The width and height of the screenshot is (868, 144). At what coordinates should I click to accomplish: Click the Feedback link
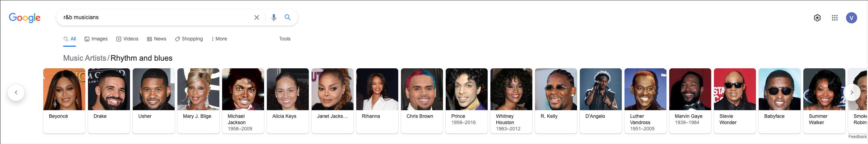tap(858, 137)
